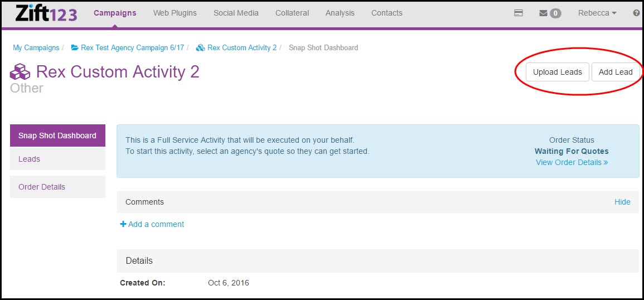The width and height of the screenshot is (644, 300).
Task: Switch to the Analysis menu
Action: (340, 13)
